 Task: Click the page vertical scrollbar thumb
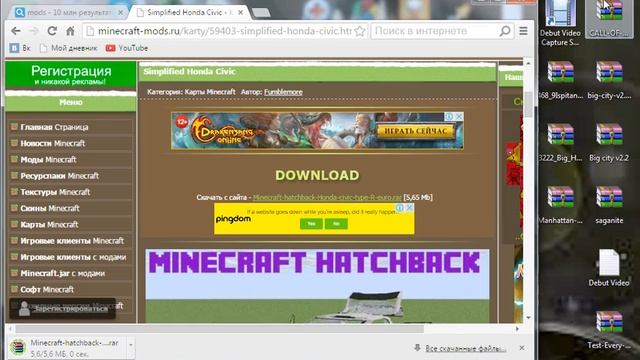pyautogui.click(x=528, y=104)
